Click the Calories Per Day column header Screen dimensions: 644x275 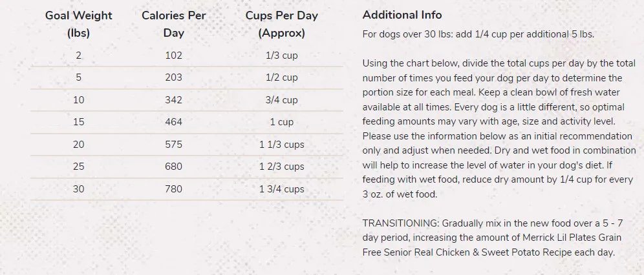174,24
